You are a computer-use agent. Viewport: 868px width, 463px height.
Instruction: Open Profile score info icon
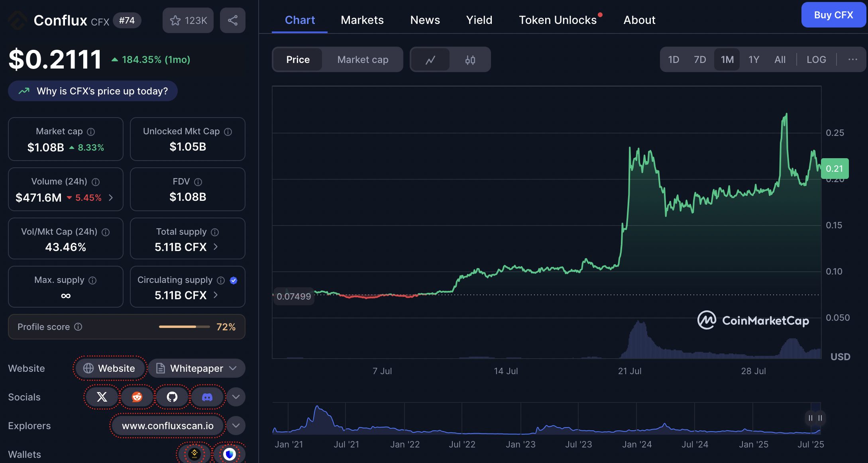pos(78,327)
